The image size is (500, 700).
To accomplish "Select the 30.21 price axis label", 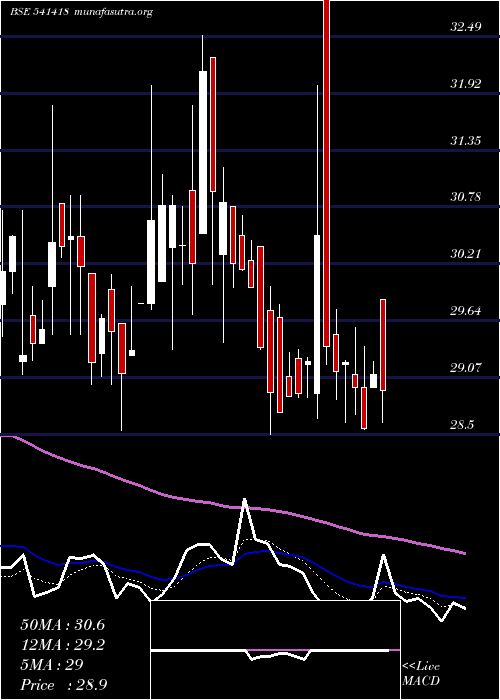I will pyautogui.click(x=466, y=254).
